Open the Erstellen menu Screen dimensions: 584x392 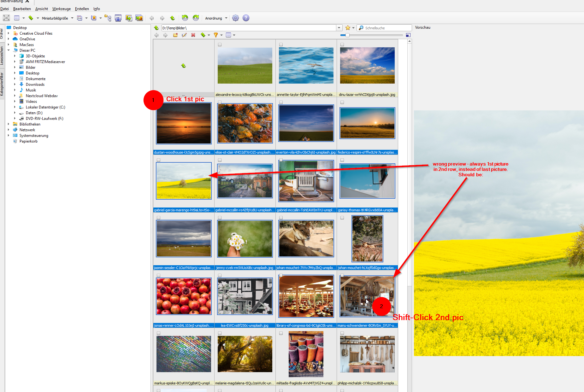82,9
